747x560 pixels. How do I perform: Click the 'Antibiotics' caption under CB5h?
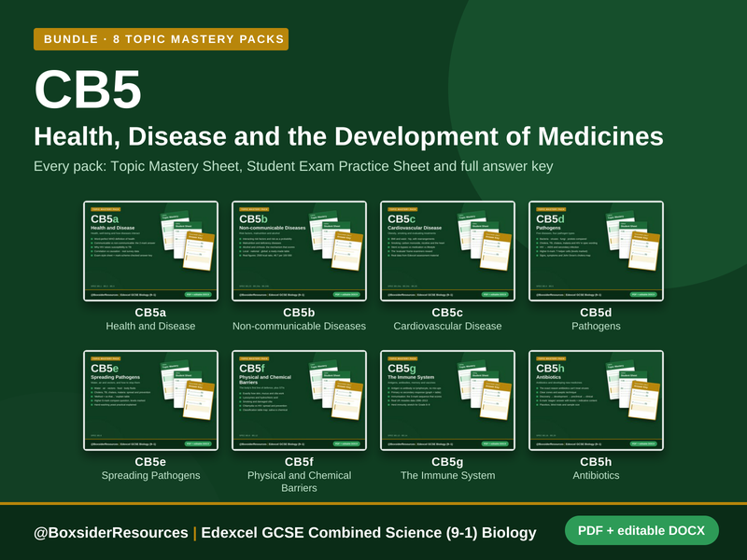(x=596, y=476)
